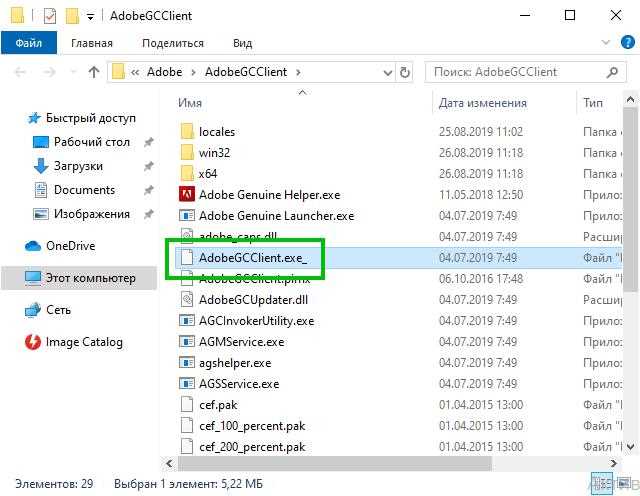Click the Properties icon in quick access toolbar

[x=50, y=16]
